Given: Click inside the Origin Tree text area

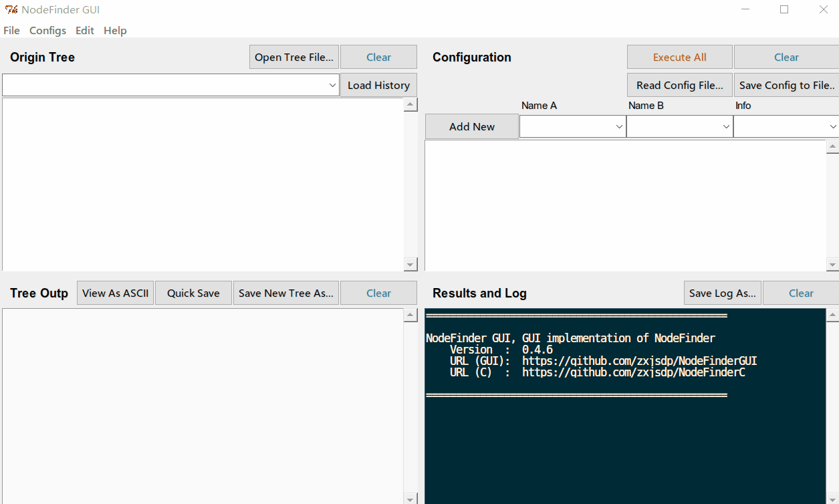Looking at the screenshot, I should pos(203,184).
